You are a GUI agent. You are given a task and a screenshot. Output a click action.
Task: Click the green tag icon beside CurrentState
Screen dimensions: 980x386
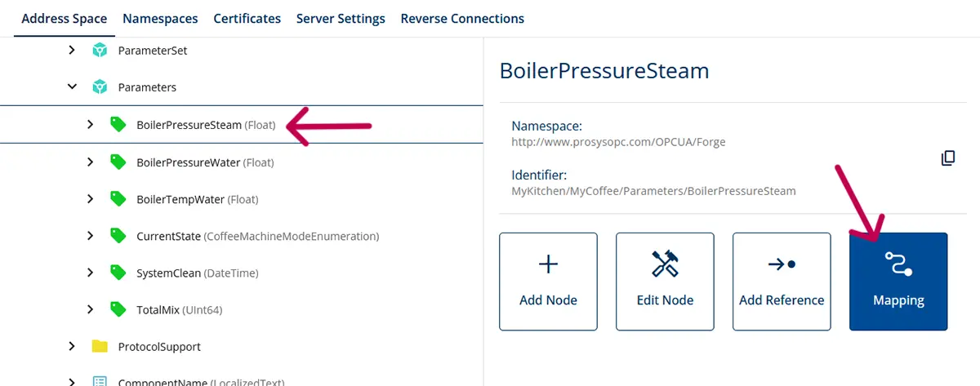(118, 236)
